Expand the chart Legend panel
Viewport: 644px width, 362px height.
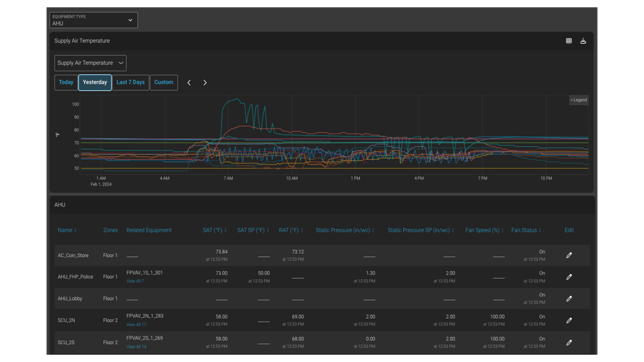click(x=578, y=100)
